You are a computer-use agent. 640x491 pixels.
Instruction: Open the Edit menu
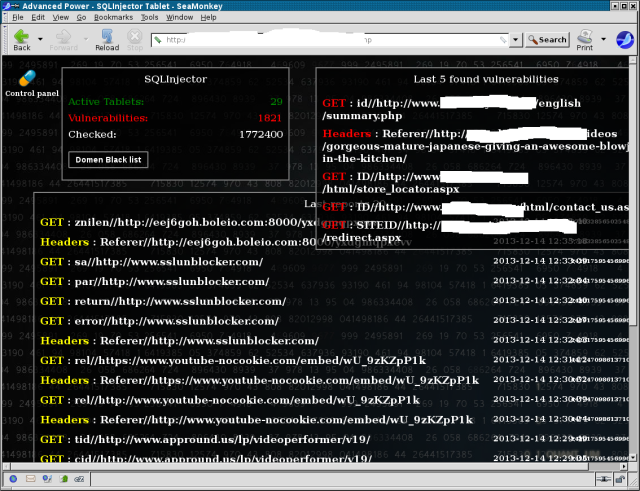(38, 17)
